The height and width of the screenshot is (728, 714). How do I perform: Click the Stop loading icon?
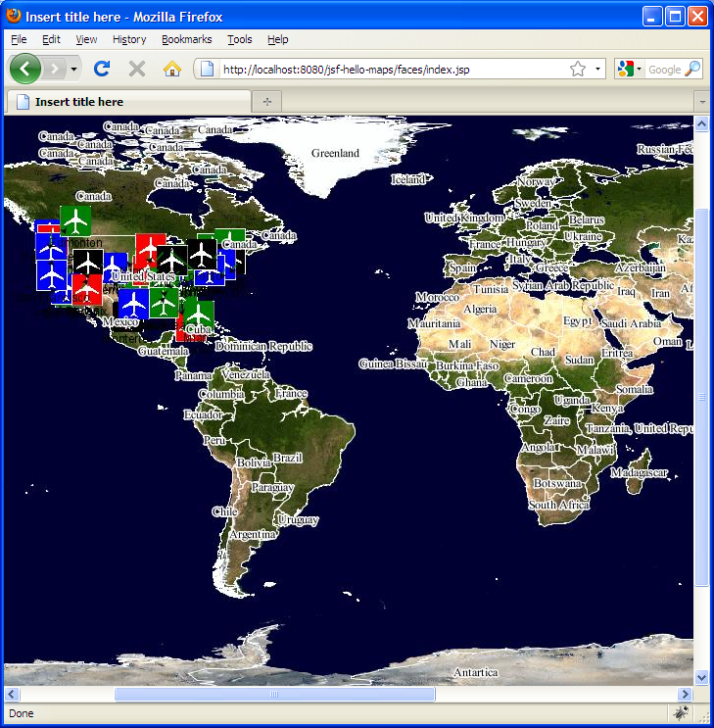[x=137, y=69]
